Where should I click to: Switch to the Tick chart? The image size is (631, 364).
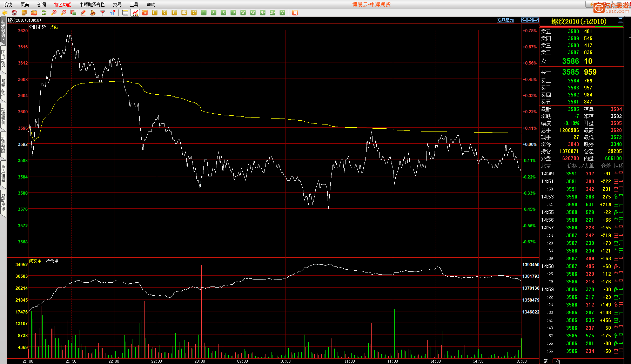coord(145,13)
